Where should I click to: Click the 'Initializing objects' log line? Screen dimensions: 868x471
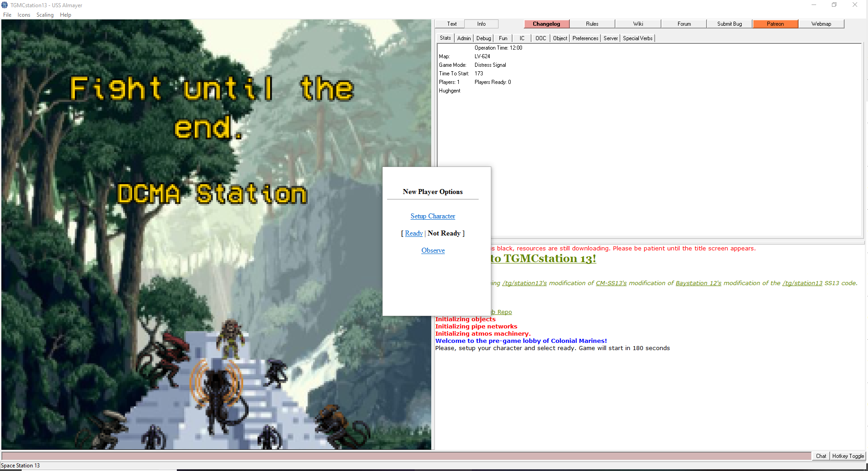[x=466, y=319]
